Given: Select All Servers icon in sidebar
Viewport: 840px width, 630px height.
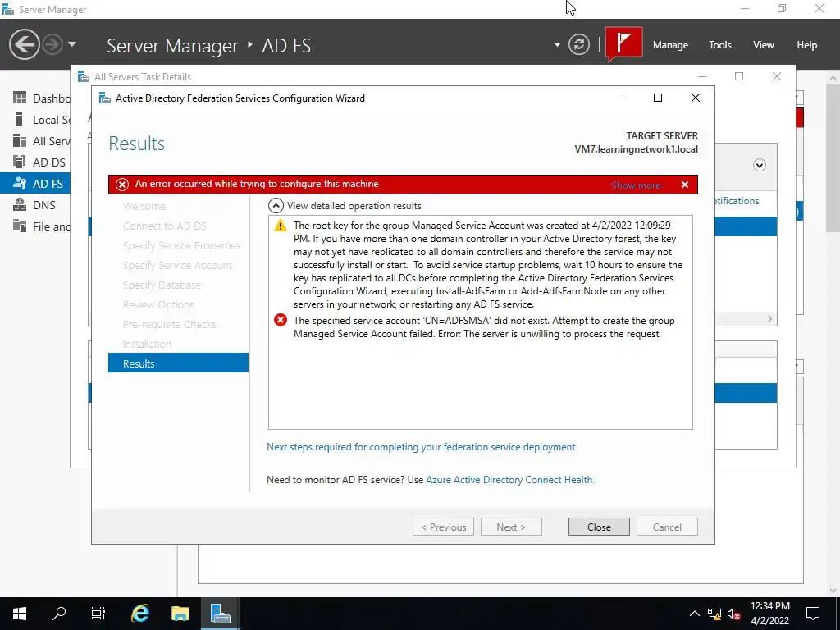Looking at the screenshot, I should [20, 140].
